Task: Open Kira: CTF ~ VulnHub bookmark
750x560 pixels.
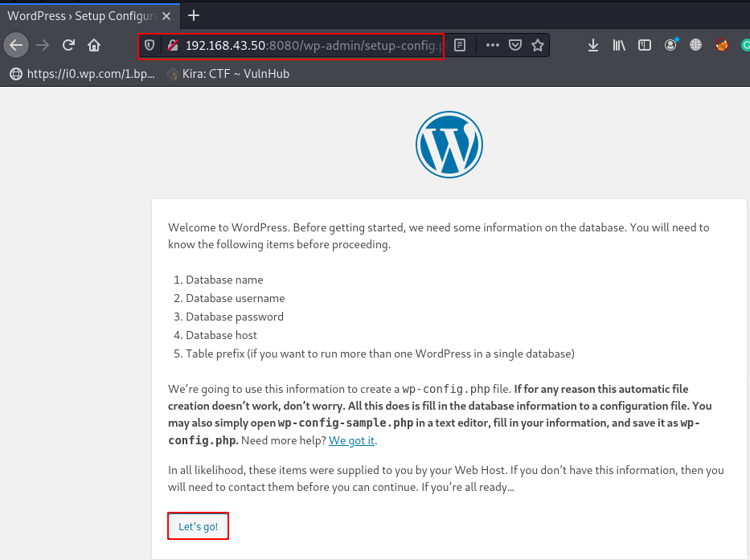Action: click(227, 74)
